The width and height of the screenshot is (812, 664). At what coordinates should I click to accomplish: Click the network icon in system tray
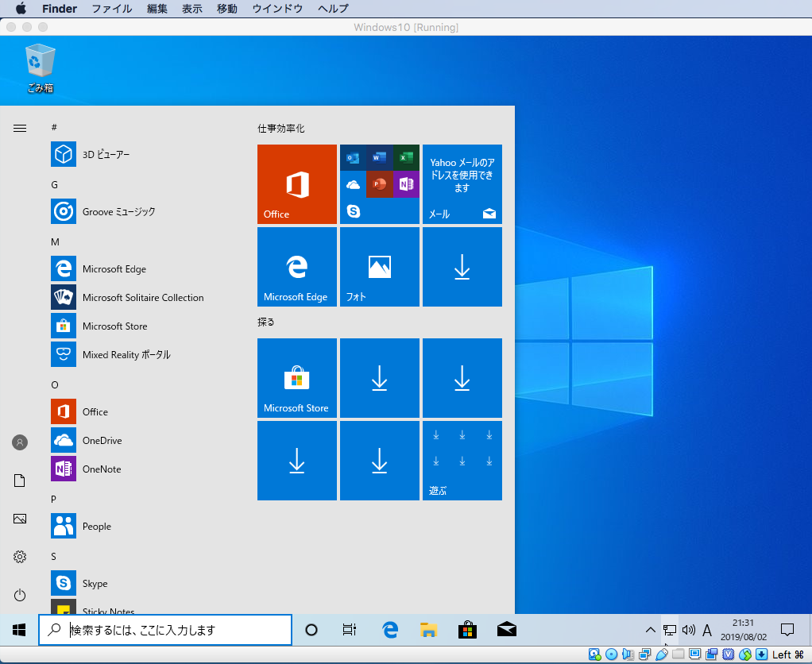point(670,630)
